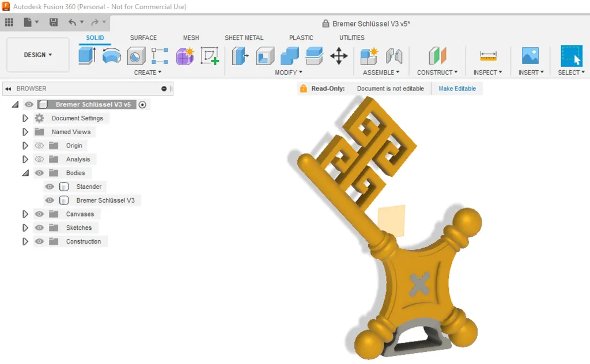The width and height of the screenshot is (590, 364).
Task: Click the Make Editable link
Action: click(x=457, y=88)
